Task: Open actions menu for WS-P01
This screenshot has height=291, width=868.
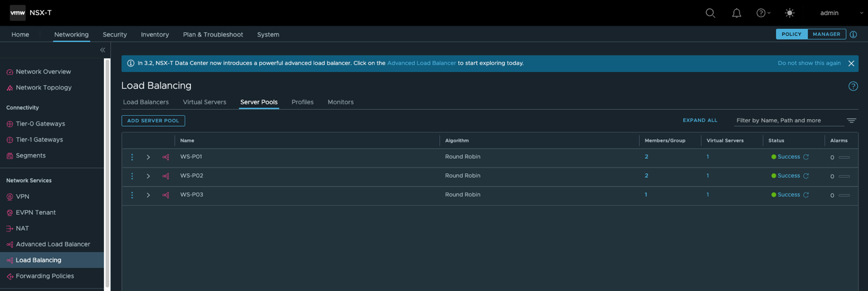Action: click(x=132, y=157)
